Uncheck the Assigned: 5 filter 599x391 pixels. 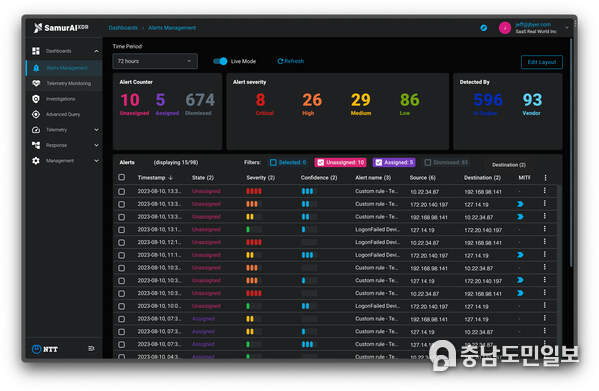(379, 163)
